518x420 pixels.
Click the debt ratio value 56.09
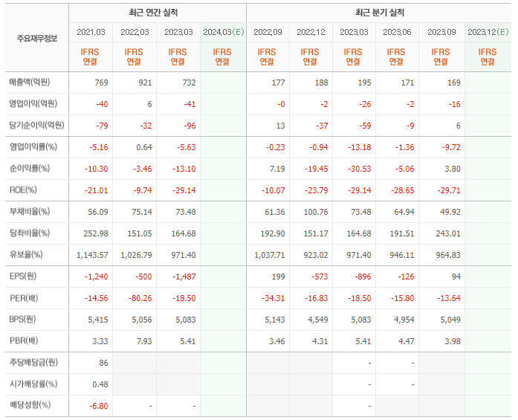point(98,212)
